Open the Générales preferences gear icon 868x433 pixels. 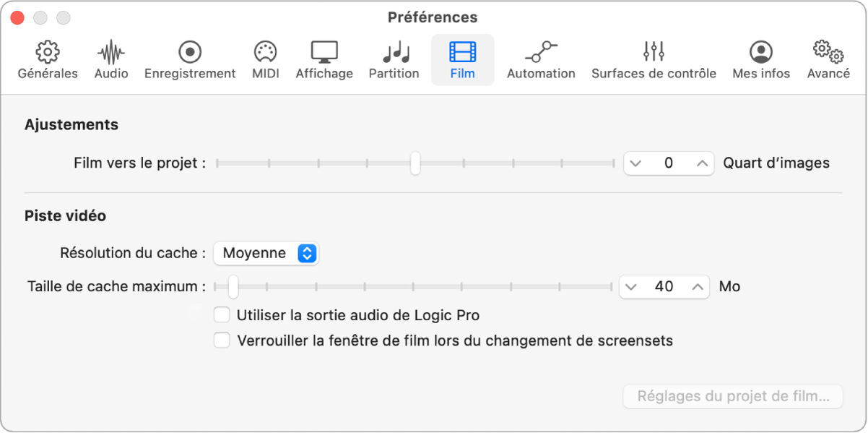click(48, 52)
